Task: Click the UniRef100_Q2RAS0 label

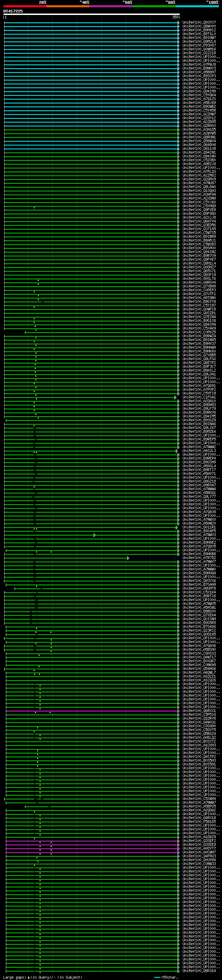Action: pyautogui.click(x=199, y=125)
